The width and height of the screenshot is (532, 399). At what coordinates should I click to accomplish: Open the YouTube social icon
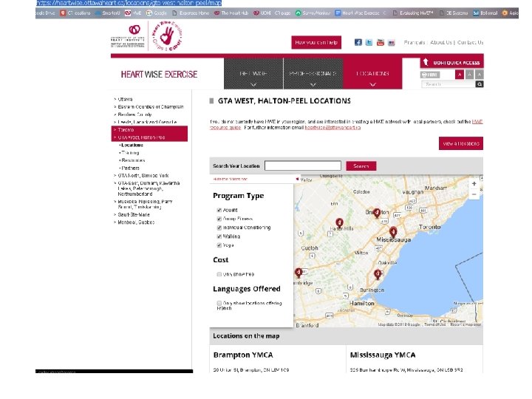(x=380, y=42)
